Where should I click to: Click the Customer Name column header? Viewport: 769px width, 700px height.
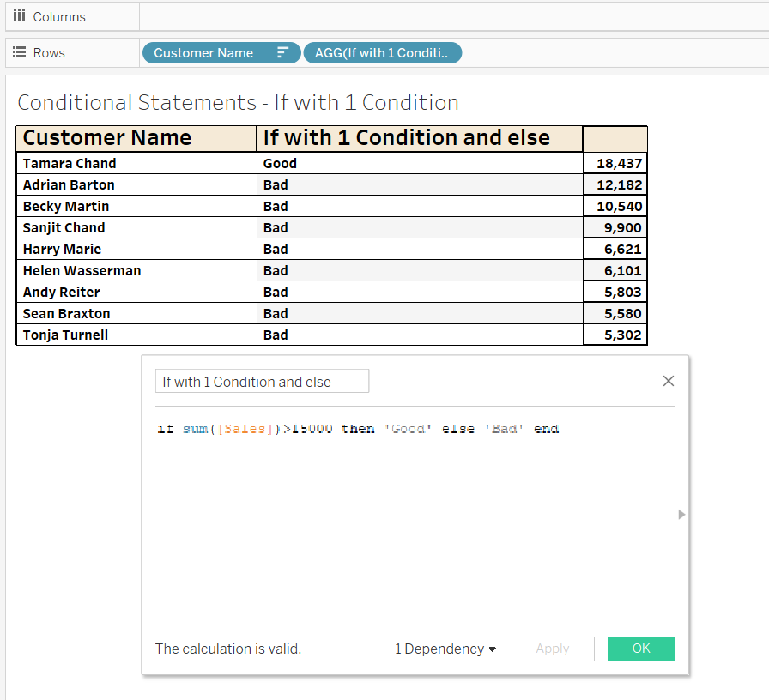click(x=136, y=138)
